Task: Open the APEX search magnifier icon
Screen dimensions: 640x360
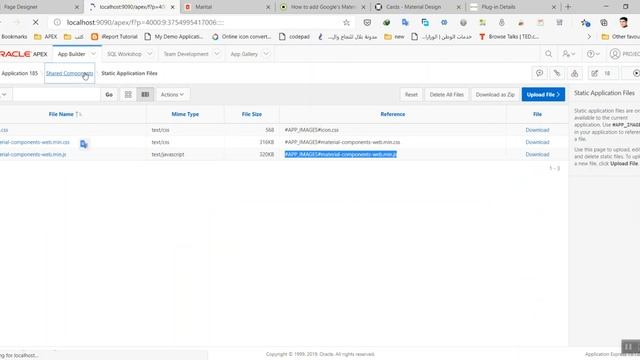Action: 549,54
